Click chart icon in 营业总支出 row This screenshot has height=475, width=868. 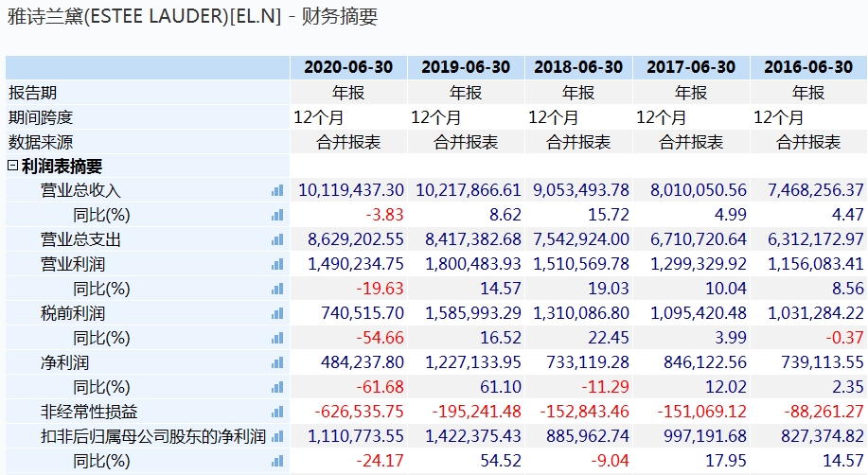pyautogui.click(x=277, y=239)
